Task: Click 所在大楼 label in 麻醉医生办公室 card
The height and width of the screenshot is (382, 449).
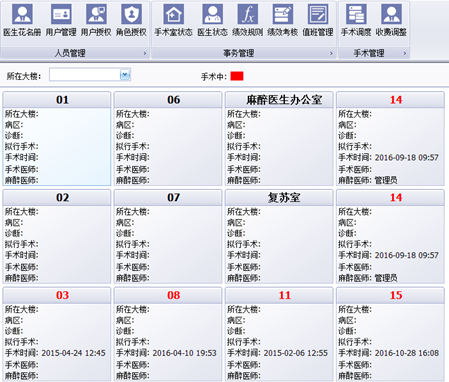Action: [244, 114]
